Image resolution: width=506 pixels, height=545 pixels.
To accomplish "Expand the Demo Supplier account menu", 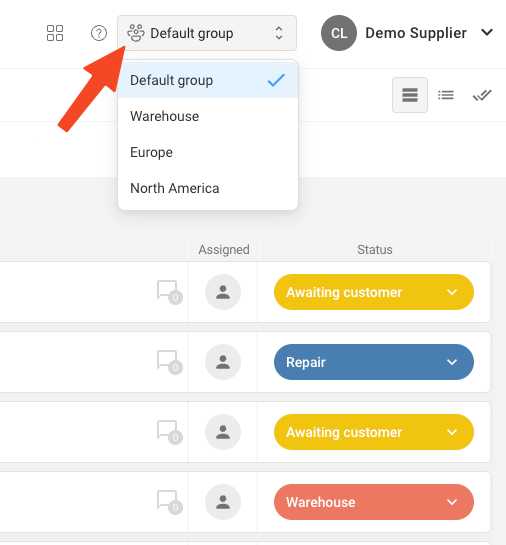I will tap(487, 32).
